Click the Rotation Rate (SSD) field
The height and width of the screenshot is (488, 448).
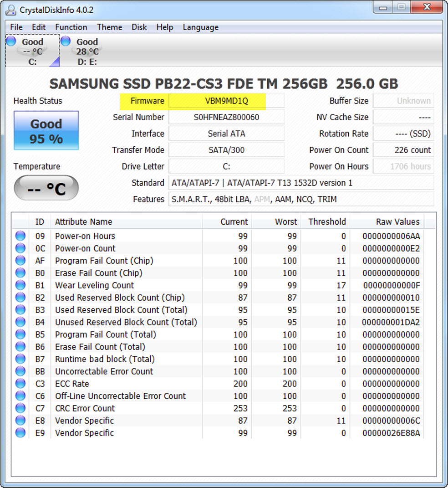[403, 134]
